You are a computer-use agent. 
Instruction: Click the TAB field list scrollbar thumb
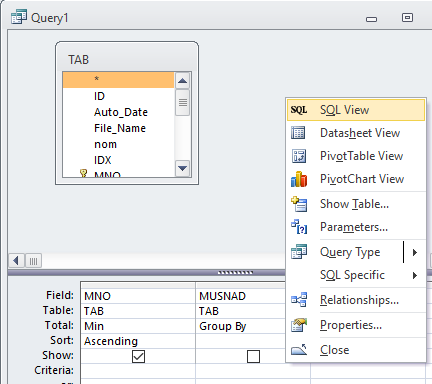tap(183, 102)
